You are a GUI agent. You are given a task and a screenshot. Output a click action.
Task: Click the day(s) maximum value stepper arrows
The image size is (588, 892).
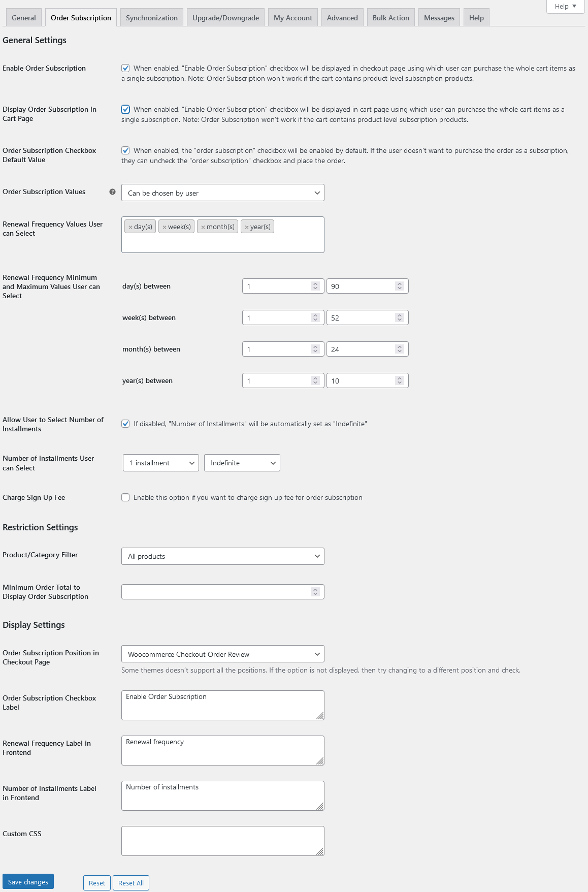coord(400,286)
